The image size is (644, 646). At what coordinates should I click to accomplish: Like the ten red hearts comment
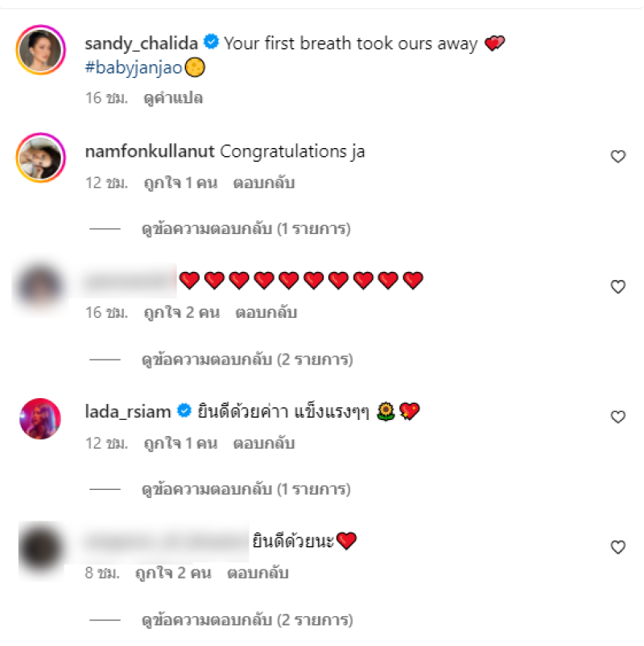pyautogui.click(x=617, y=286)
